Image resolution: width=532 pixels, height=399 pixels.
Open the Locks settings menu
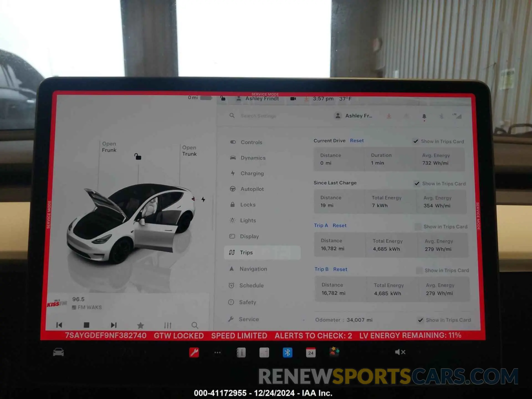243,204
